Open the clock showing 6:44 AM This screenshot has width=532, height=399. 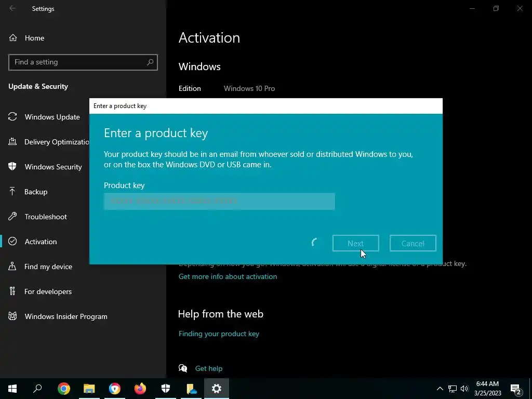coord(487,389)
